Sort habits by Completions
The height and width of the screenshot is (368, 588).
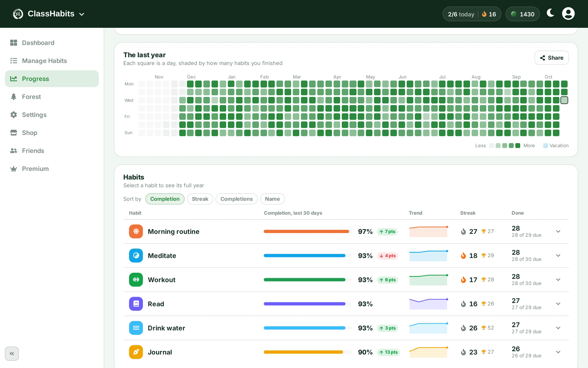(x=236, y=199)
